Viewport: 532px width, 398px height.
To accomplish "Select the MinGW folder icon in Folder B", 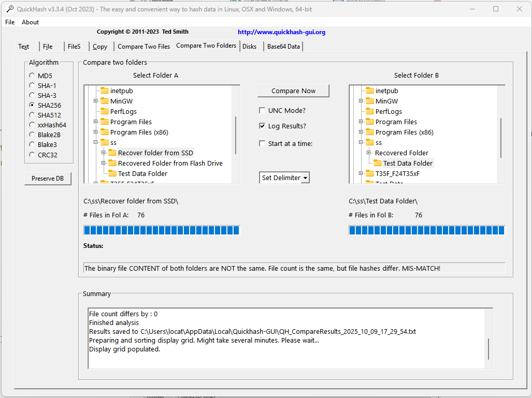I will [x=369, y=101].
